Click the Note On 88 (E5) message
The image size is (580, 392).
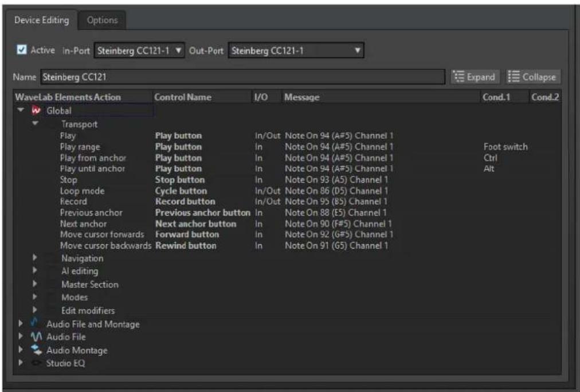335,213
